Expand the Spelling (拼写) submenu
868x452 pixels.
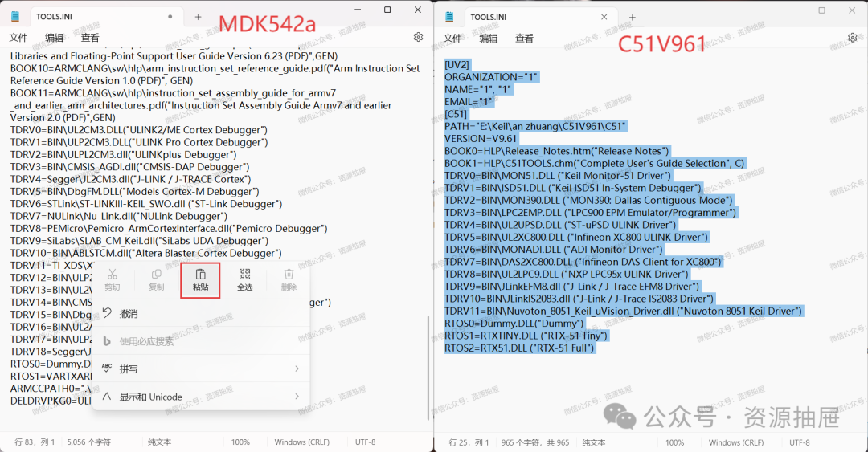pos(201,369)
